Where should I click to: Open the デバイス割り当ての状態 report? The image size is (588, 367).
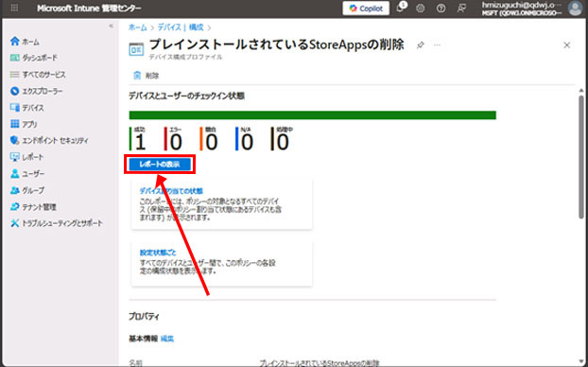click(171, 191)
